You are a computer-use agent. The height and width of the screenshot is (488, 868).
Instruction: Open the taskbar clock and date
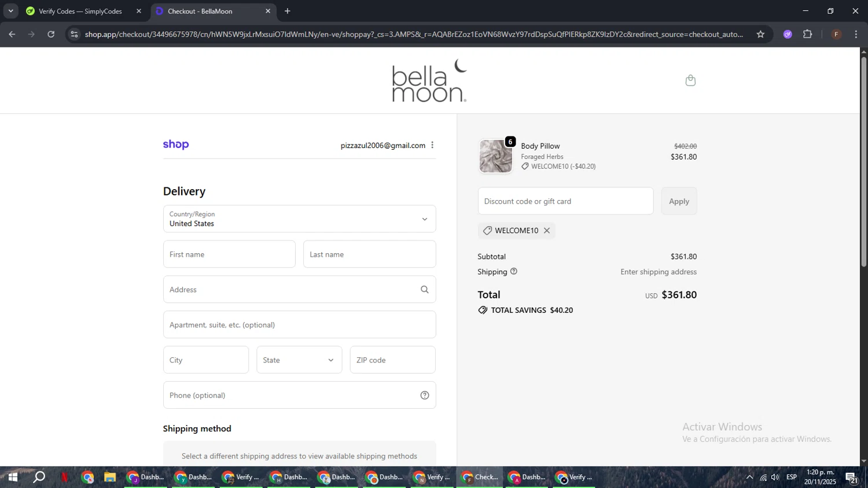(820, 477)
